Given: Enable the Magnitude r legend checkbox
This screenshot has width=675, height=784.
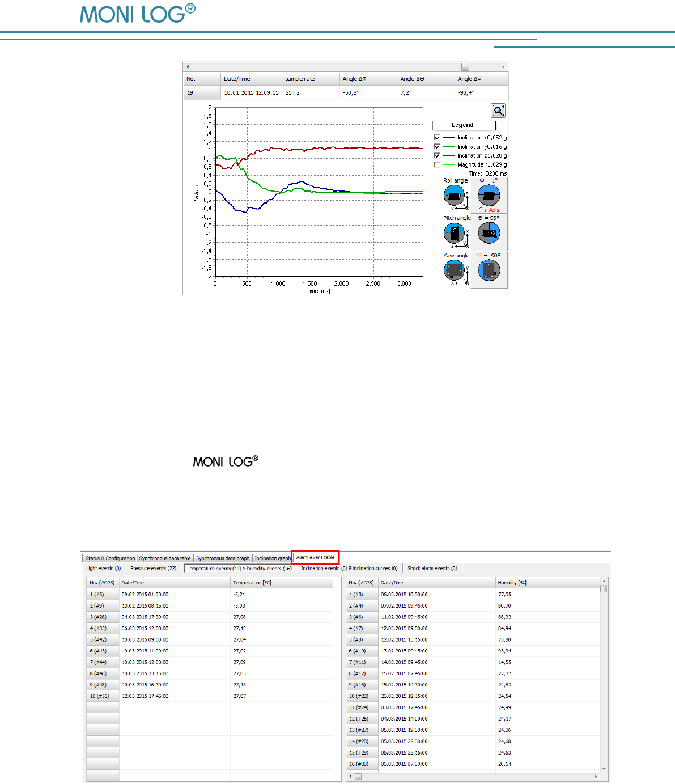Looking at the screenshot, I should (x=437, y=164).
